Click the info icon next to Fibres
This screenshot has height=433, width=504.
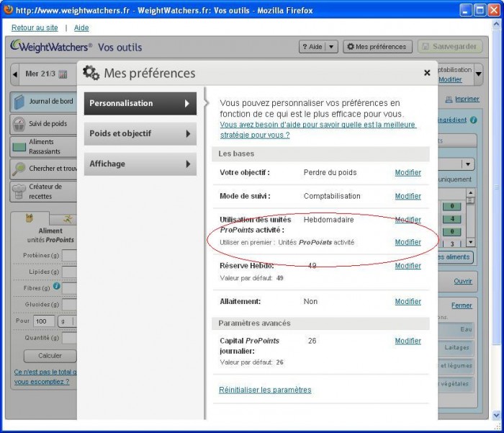click(57, 286)
